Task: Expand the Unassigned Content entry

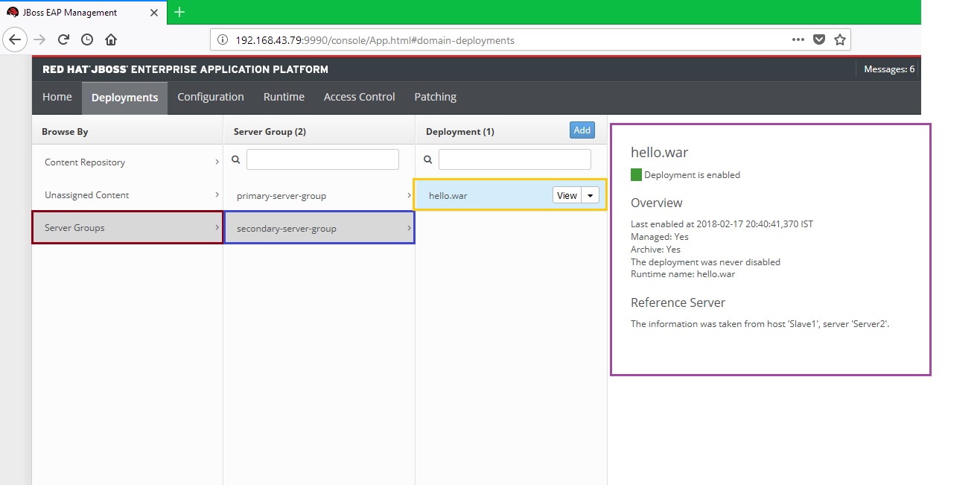Action: [x=216, y=194]
